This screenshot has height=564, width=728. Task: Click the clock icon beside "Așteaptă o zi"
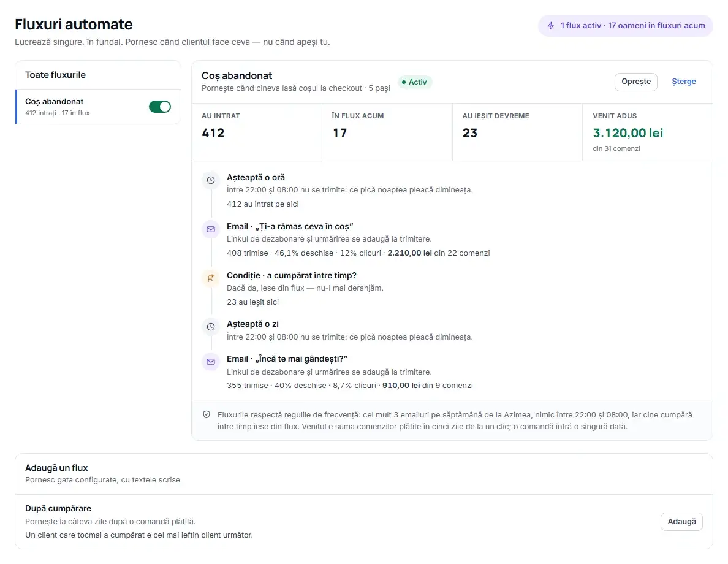point(211,327)
